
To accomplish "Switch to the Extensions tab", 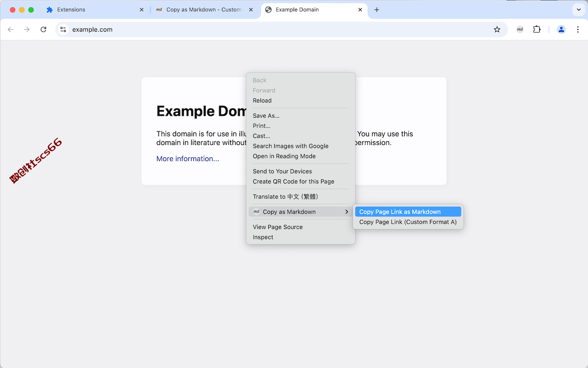I will point(96,10).
